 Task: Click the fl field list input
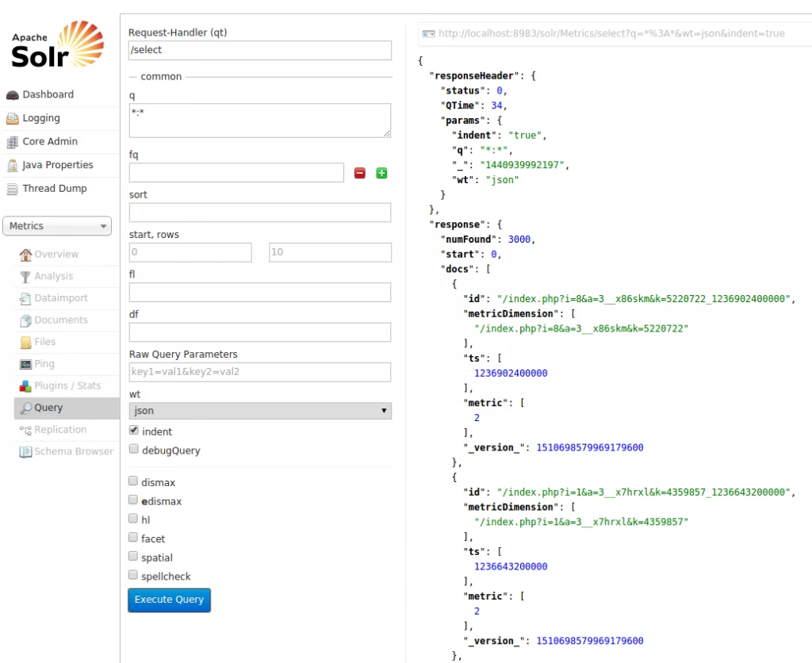[260, 292]
